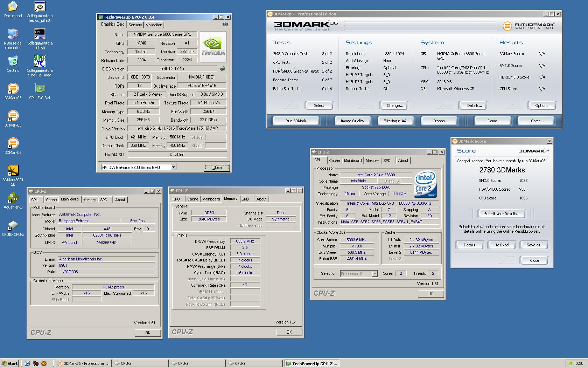Click Options... under Results
The height and width of the screenshot is (368, 588).
[543, 105]
